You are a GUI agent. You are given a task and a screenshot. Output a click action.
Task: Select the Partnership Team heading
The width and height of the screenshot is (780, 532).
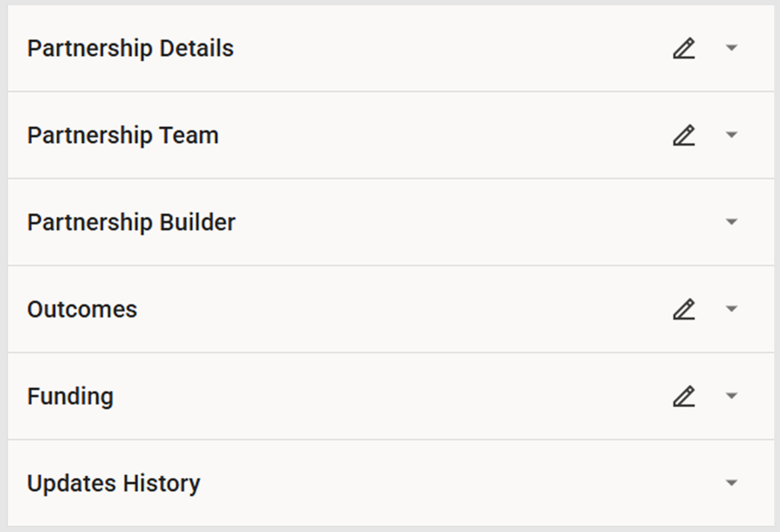123,135
